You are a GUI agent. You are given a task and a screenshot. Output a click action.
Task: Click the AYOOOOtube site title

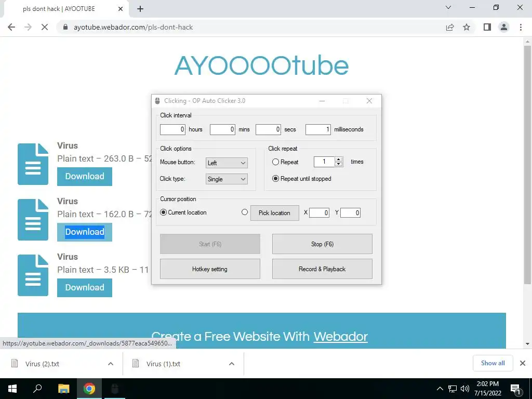(262, 65)
